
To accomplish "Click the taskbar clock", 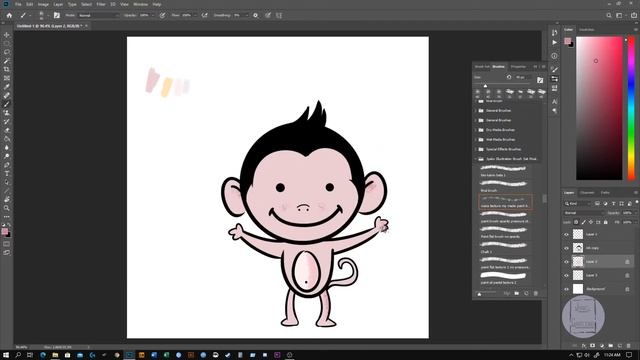I will [x=612, y=355].
